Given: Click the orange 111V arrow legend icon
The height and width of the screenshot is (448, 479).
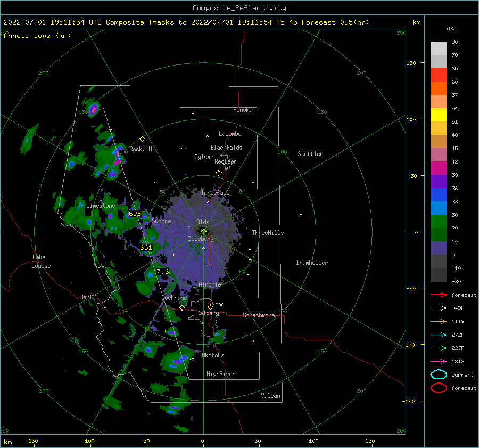Looking at the screenshot, I should pyautogui.click(x=439, y=321).
